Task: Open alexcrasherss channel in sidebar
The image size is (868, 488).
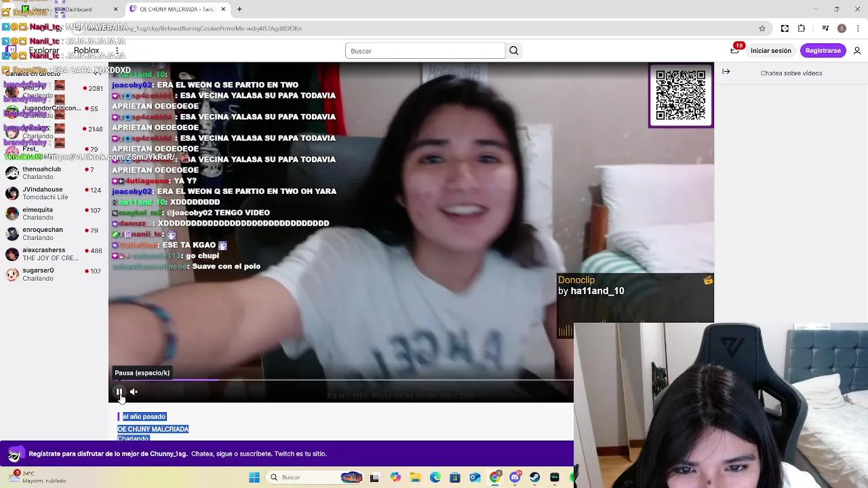Action: click(x=54, y=254)
